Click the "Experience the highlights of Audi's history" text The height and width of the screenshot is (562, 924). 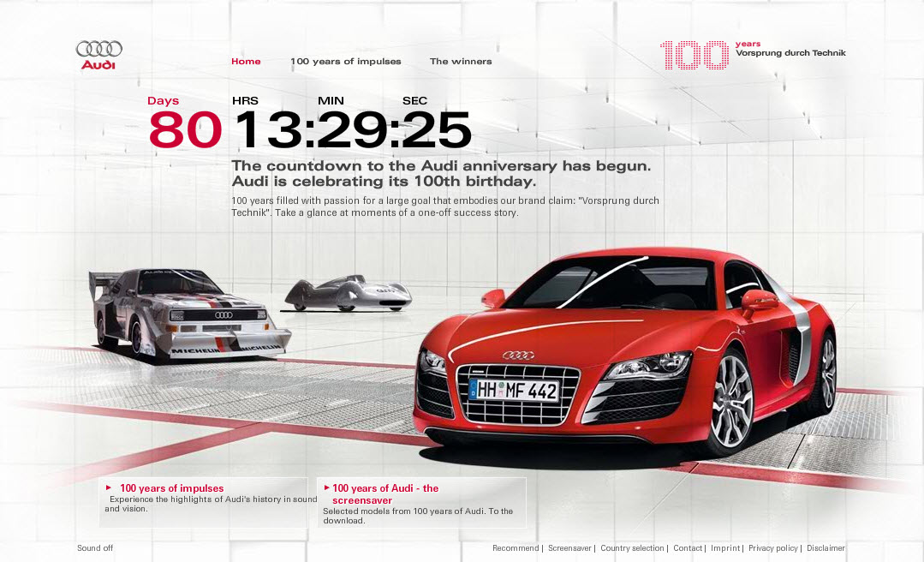pyautogui.click(x=211, y=504)
